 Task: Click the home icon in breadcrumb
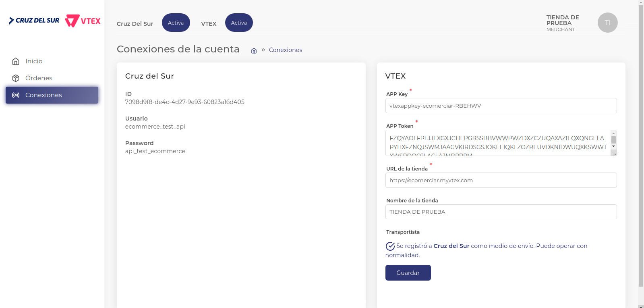[x=254, y=50]
